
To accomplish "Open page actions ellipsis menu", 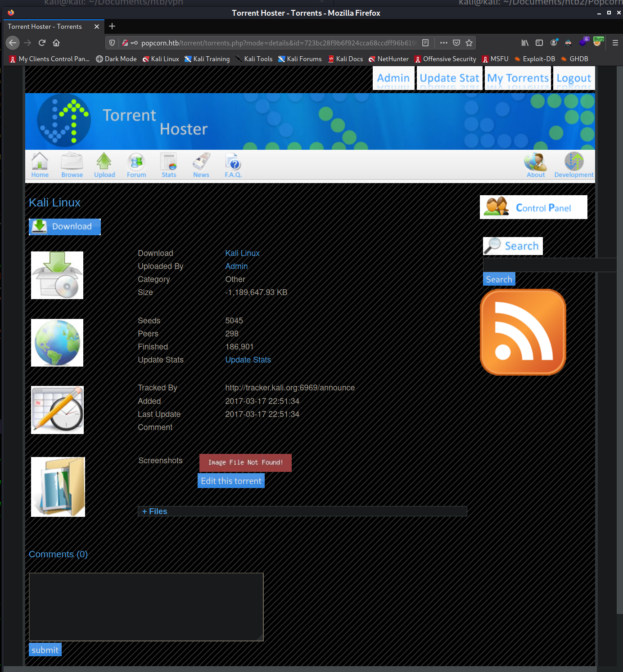I will pos(444,43).
